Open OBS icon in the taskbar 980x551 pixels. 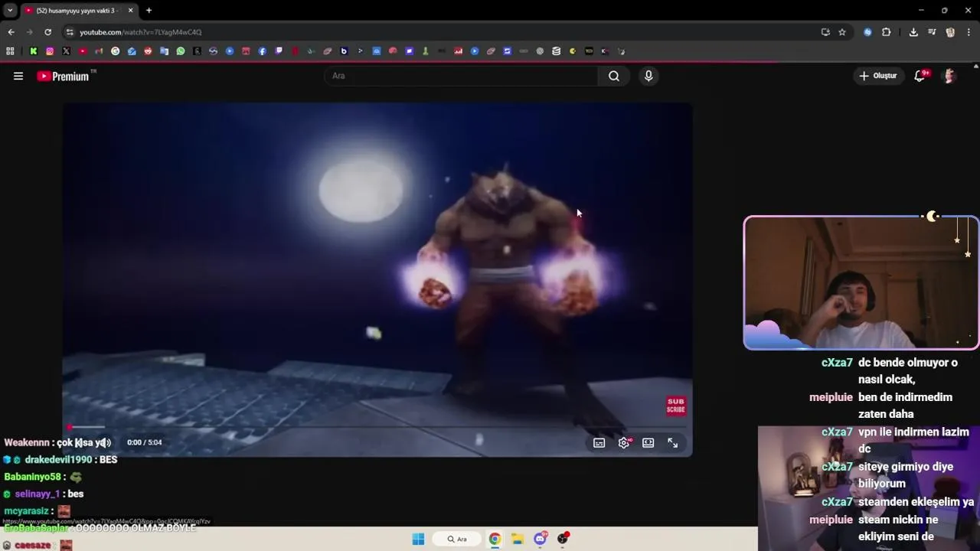click(563, 539)
